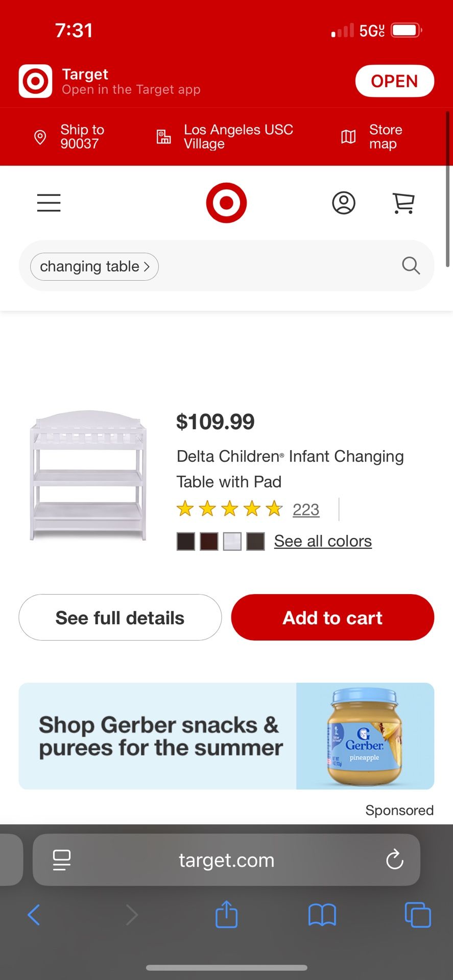Tap See full details button

[x=120, y=618]
